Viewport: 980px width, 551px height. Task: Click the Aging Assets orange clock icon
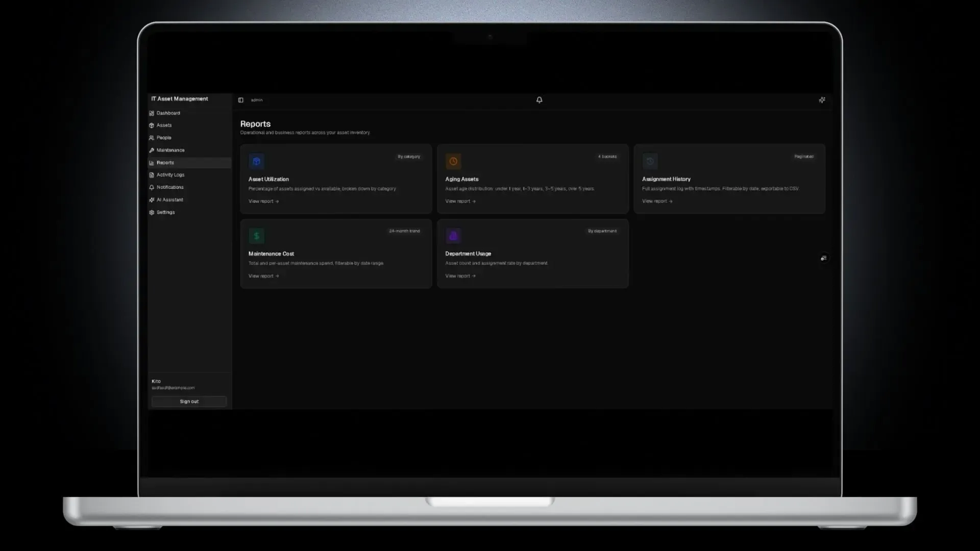tap(453, 161)
